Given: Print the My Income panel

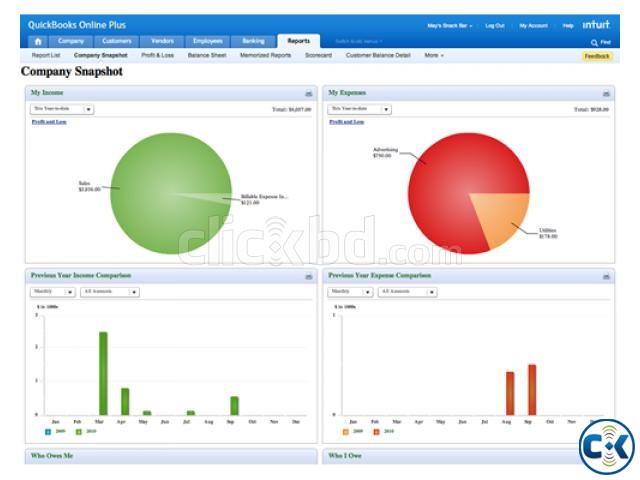Looking at the screenshot, I should tap(309, 93).
